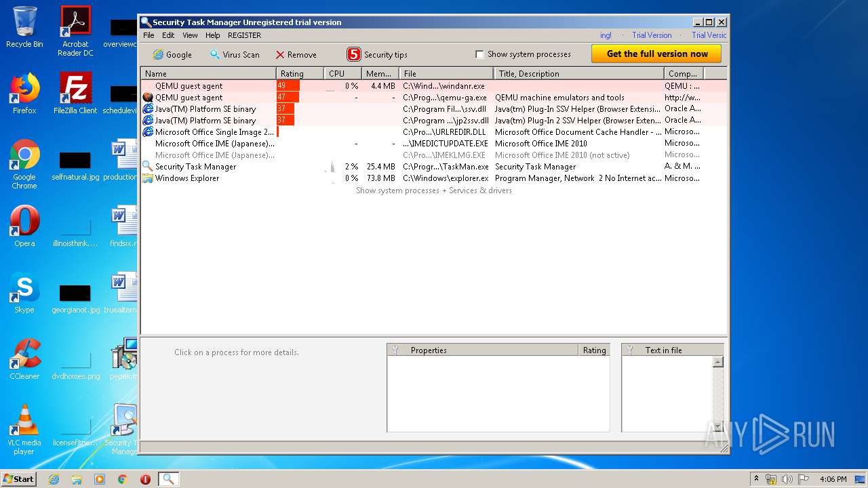Open the View menu
The image size is (868, 488).
click(x=190, y=35)
